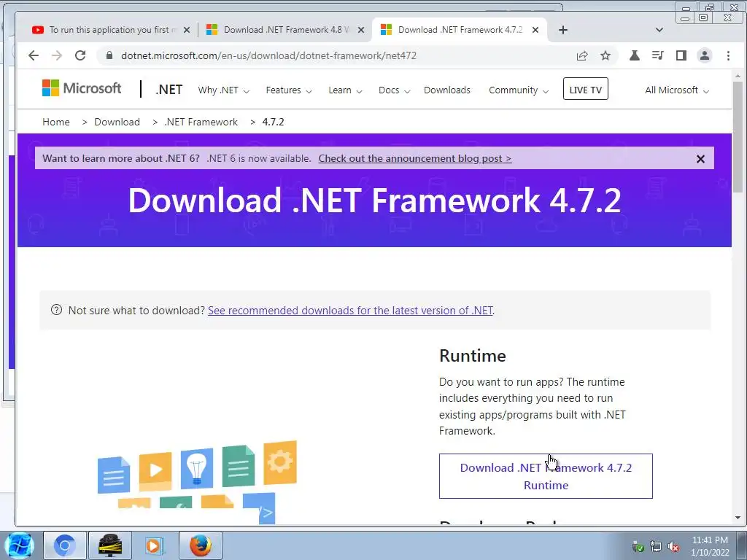Click the padlock site info icon
The image size is (747, 560).
tap(109, 55)
